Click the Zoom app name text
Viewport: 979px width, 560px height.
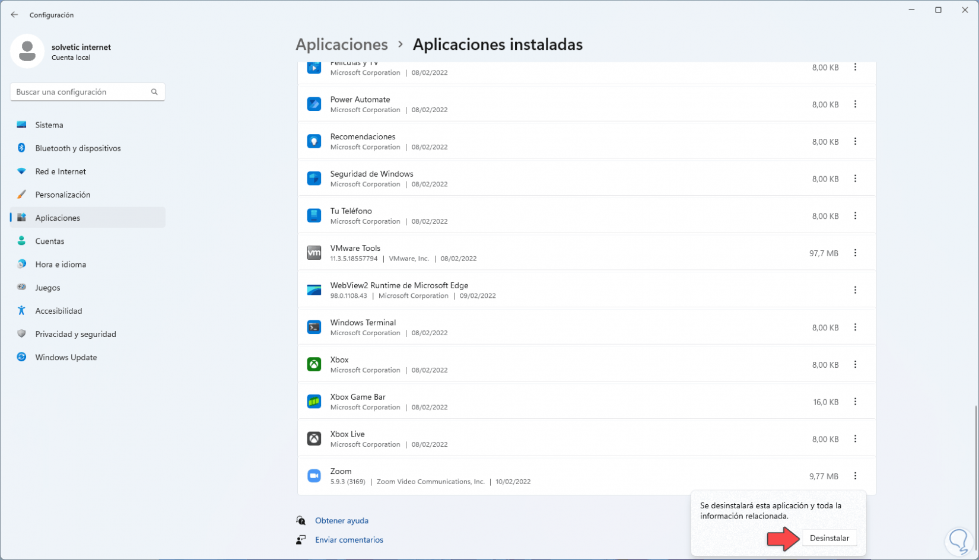pos(341,471)
